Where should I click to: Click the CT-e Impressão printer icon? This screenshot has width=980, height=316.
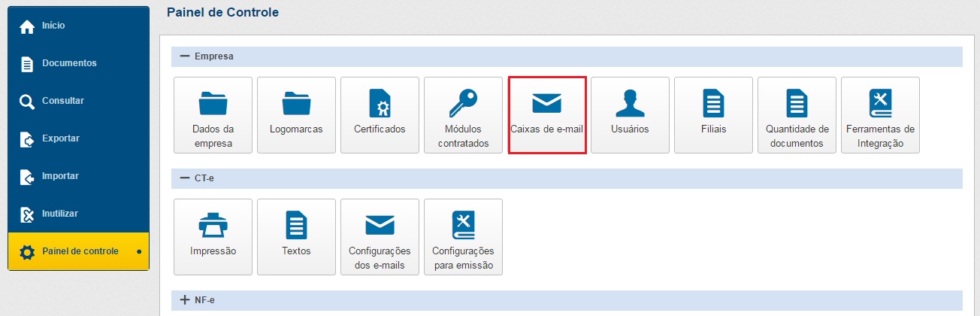213,225
